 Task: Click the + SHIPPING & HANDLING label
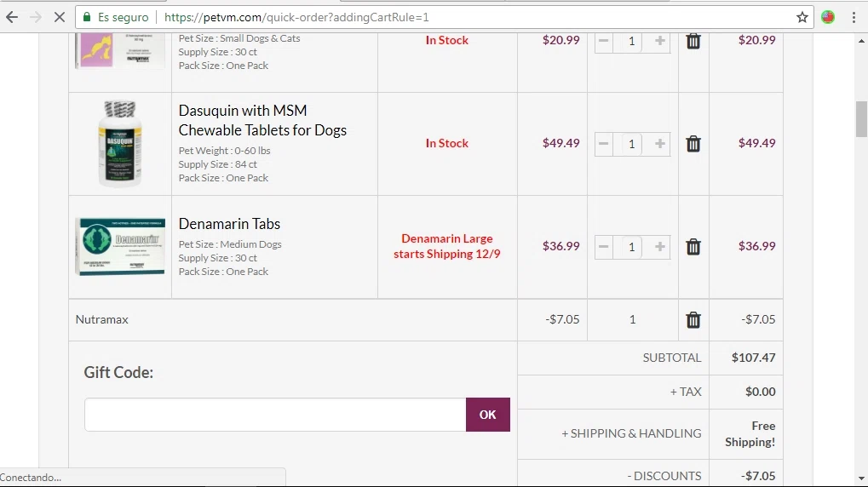coord(631,433)
